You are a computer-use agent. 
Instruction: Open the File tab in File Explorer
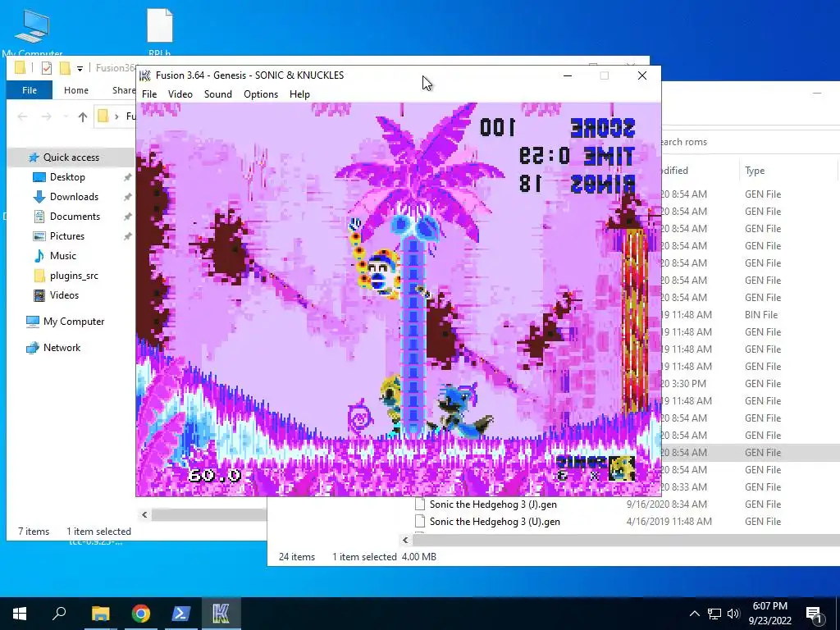pyautogui.click(x=30, y=90)
